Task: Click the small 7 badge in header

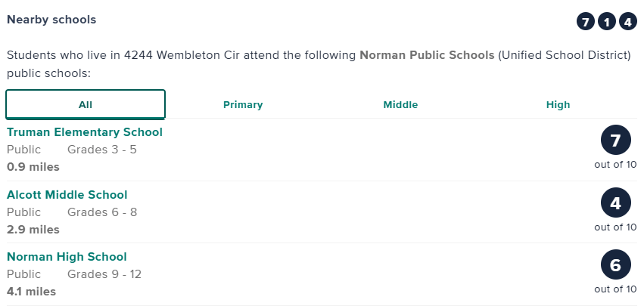Action: [x=586, y=22]
